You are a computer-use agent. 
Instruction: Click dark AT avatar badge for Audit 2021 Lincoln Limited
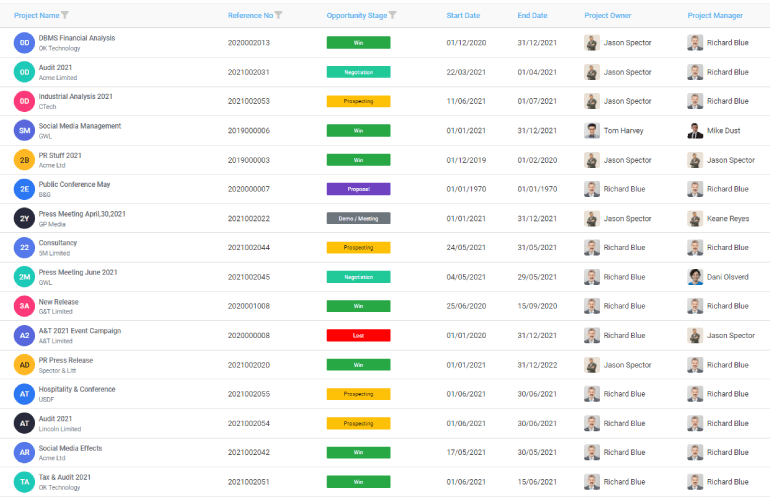(x=24, y=423)
